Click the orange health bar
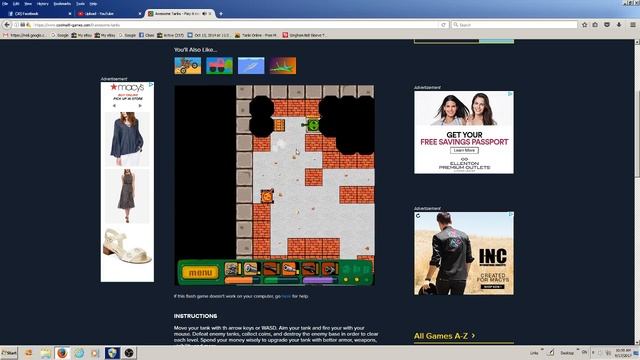This screenshot has width=640, height=360. (241, 280)
